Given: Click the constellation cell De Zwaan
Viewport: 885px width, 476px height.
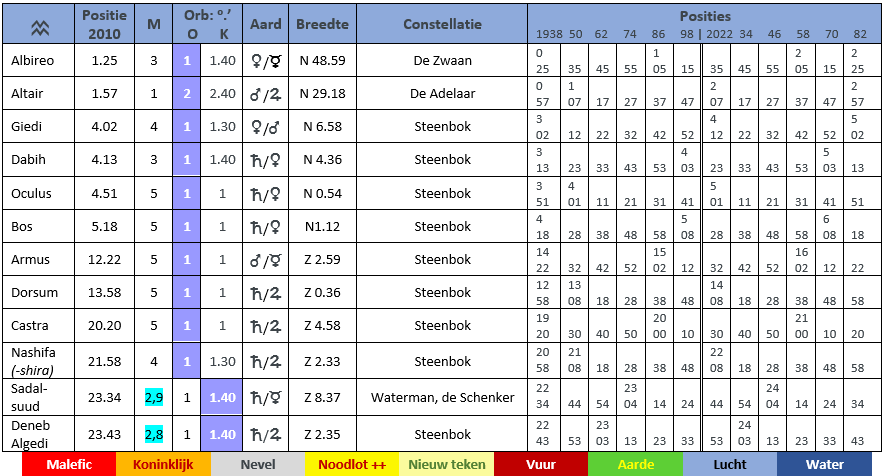Looking at the screenshot, I should coord(442,60).
